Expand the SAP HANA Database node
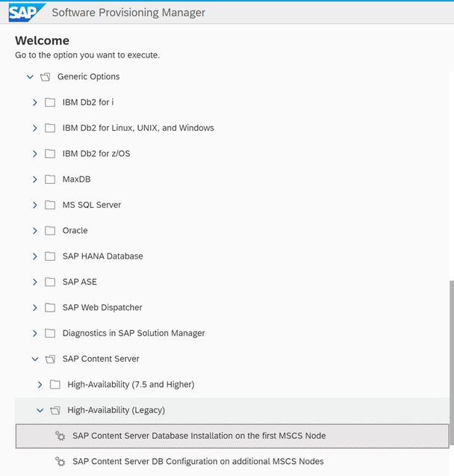The width and height of the screenshot is (454, 476). point(35,256)
